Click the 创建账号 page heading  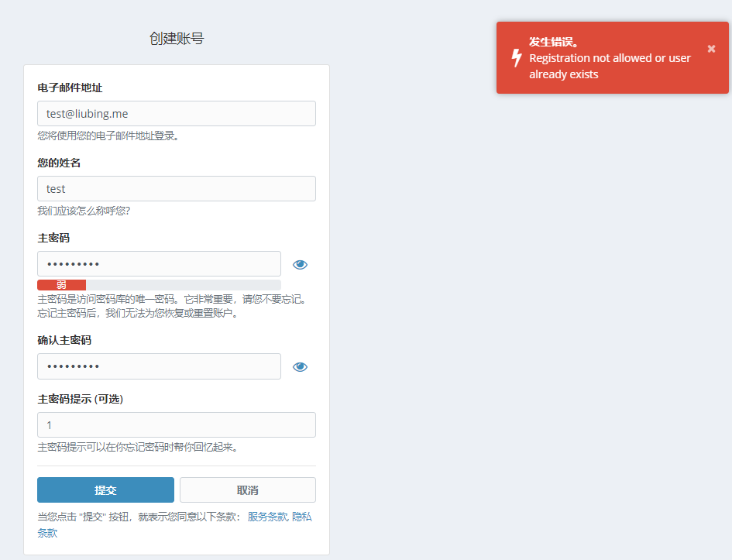177,39
